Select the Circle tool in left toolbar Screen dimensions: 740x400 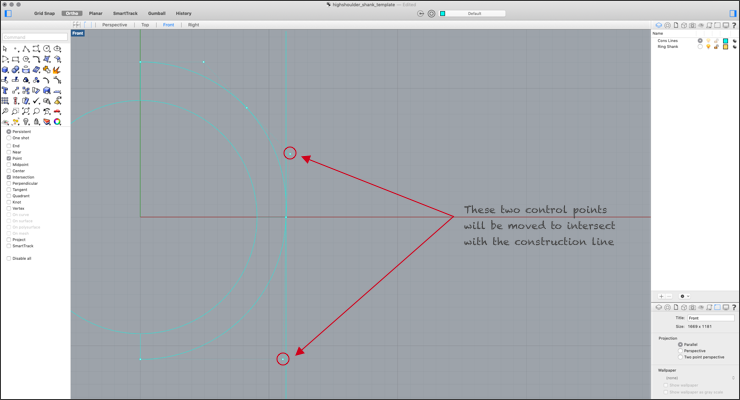click(x=47, y=49)
